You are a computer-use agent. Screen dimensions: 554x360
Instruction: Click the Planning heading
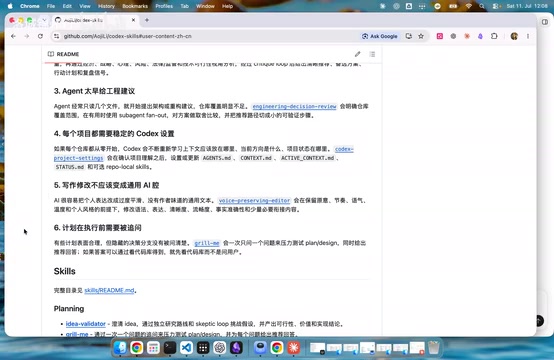69,309
